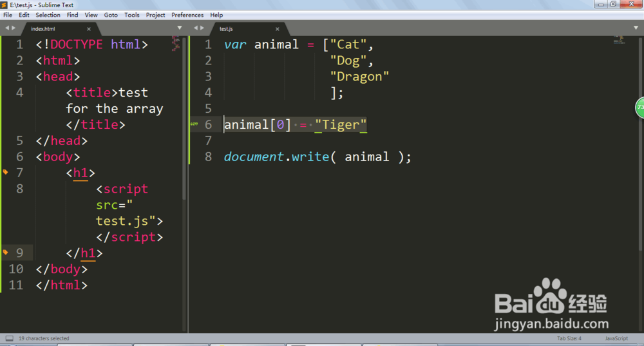This screenshot has height=346, width=644.
Task: Click quote marker beside line 6
Action: click(194, 124)
